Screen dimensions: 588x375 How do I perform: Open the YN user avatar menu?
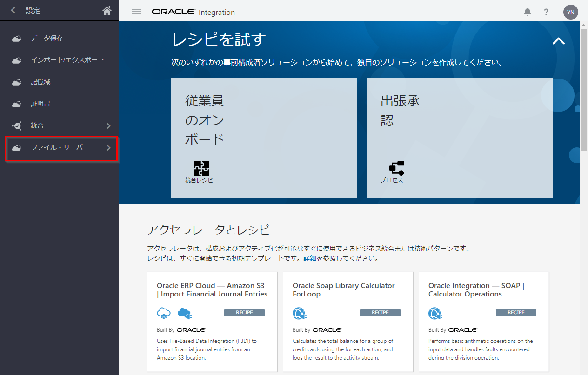click(570, 12)
